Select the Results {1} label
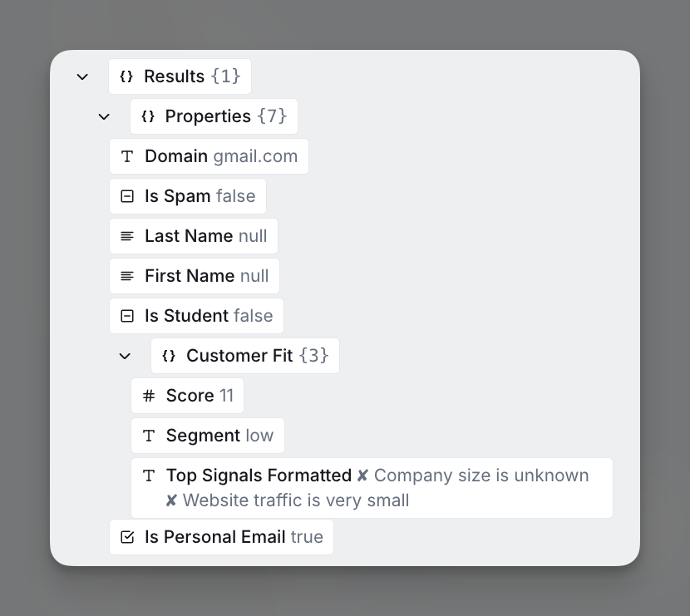Image resolution: width=690 pixels, height=616 pixels. pos(192,76)
